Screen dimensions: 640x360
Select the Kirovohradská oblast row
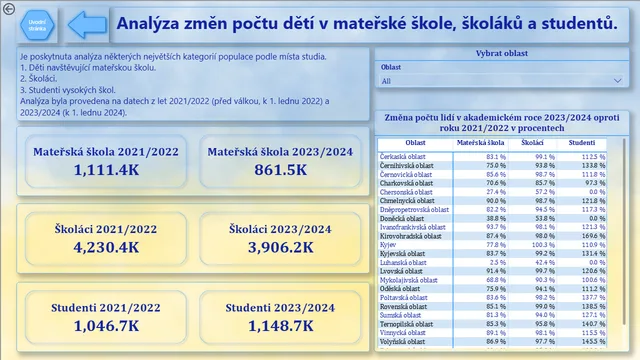(x=492, y=236)
